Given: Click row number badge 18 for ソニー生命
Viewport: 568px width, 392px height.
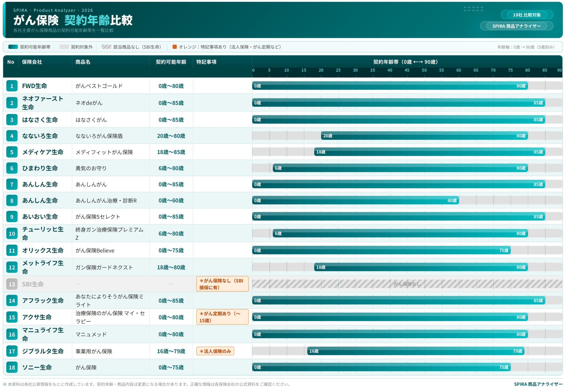Looking at the screenshot, I should [x=12, y=368].
